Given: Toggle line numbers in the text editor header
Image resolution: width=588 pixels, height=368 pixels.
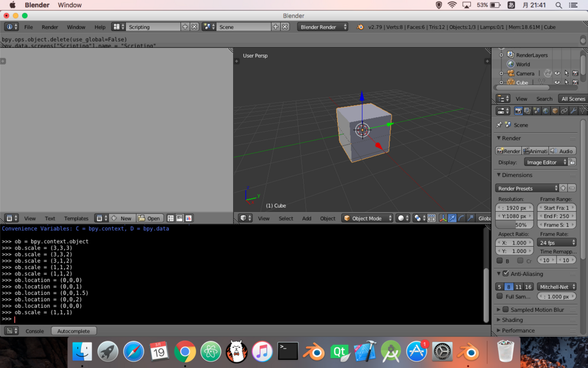Looking at the screenshot, I should (x=171, y=218).
